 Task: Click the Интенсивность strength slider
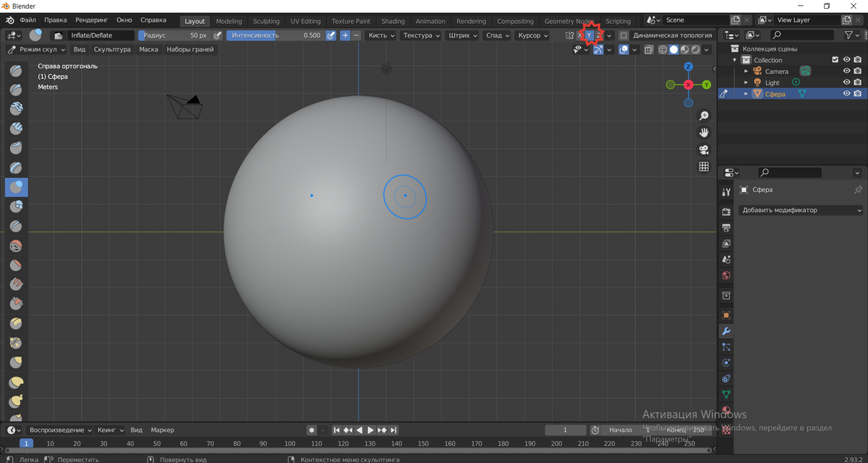click(275, 35)
